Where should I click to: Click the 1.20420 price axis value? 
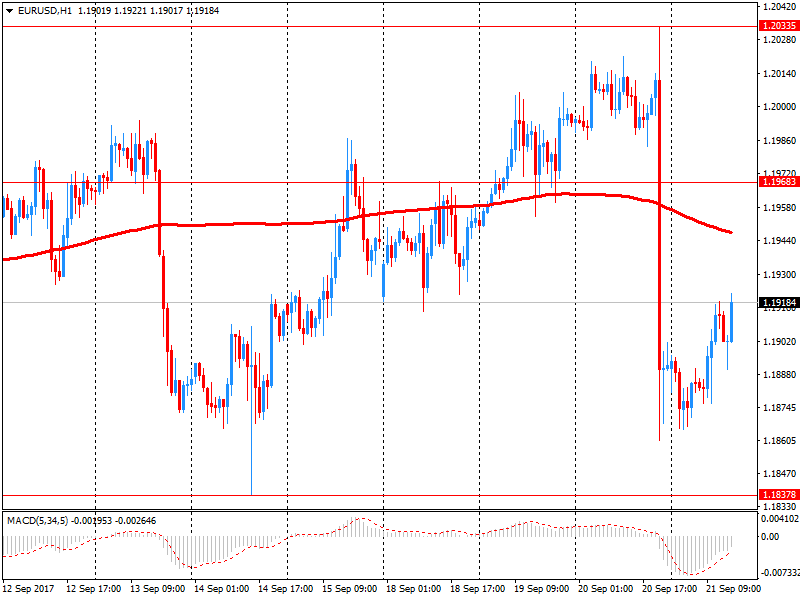[x=780, y=7]
